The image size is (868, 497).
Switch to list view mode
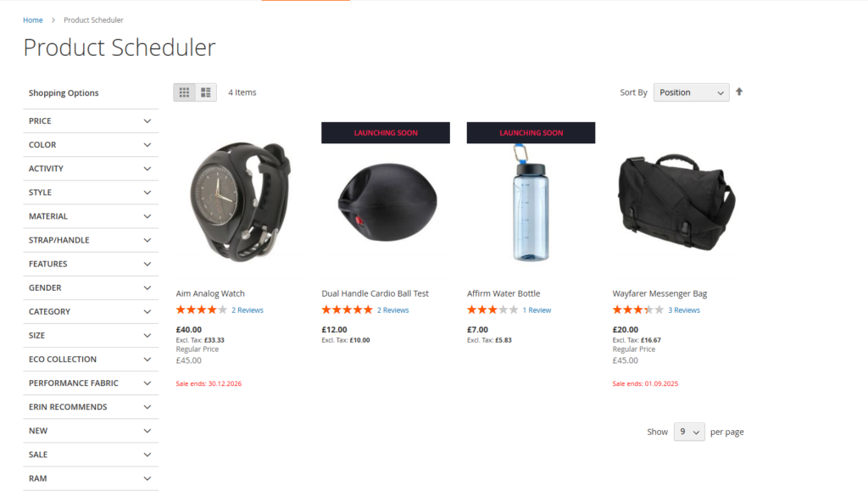click(206, 92)
